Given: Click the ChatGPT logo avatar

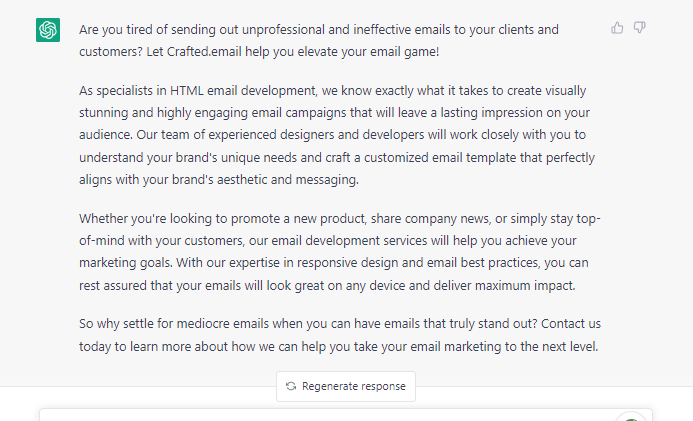Looking at the screenshot, I should [x=48, y=30].
